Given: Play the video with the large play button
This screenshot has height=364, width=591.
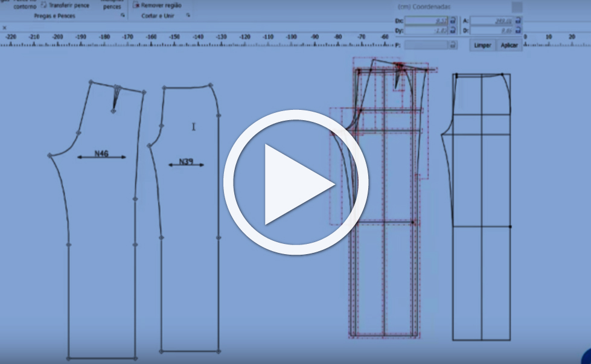Looking at the screenshot, I should coord(296,182).
